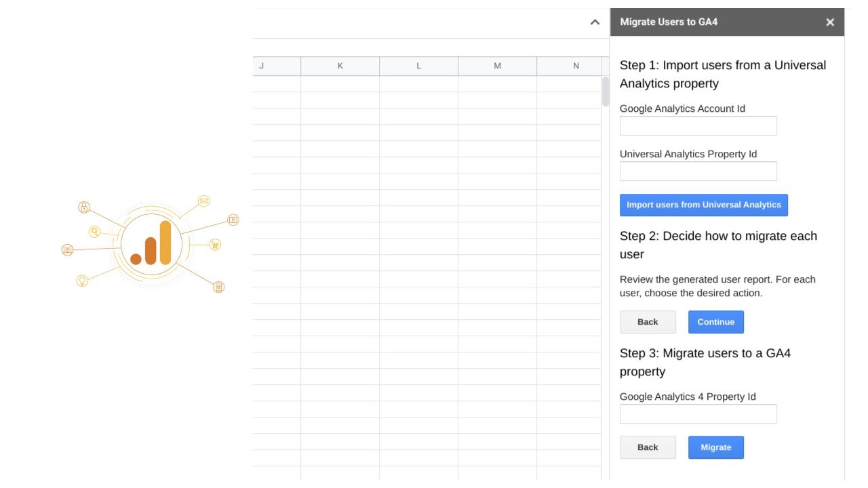868x488 pixels.
Task: Close the Migrate Users to GA4 sidebar
Action: tap(830, 22)
